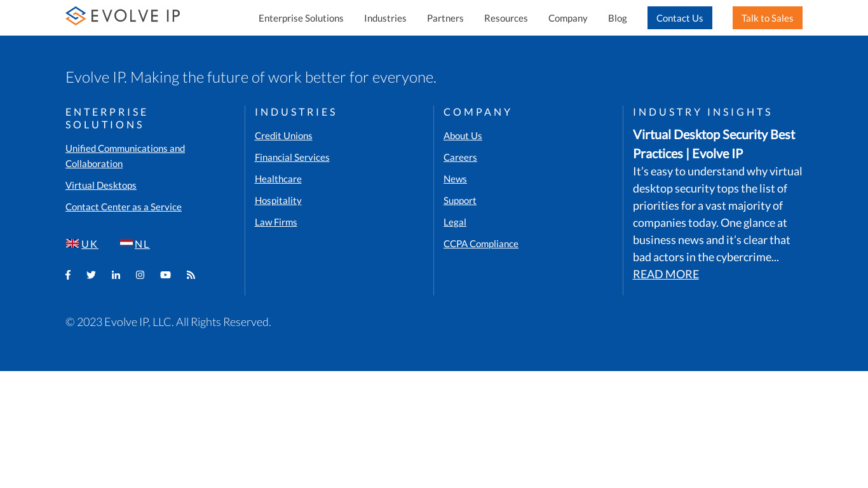This screenshot has height=488, width=868.
Task: Visit the CCPA Compliance link
Action: click(x=480, y=244)
